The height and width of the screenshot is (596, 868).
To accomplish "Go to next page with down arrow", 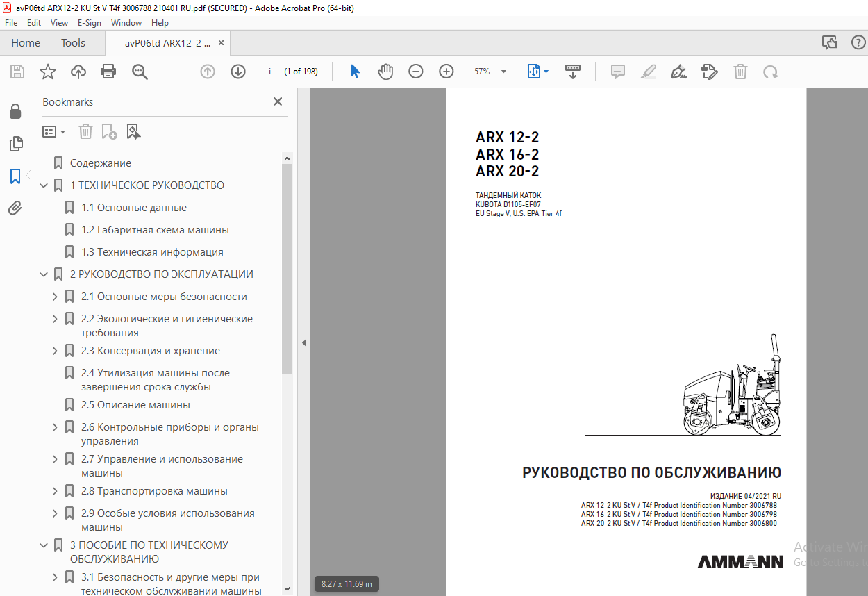I will 238,72.
